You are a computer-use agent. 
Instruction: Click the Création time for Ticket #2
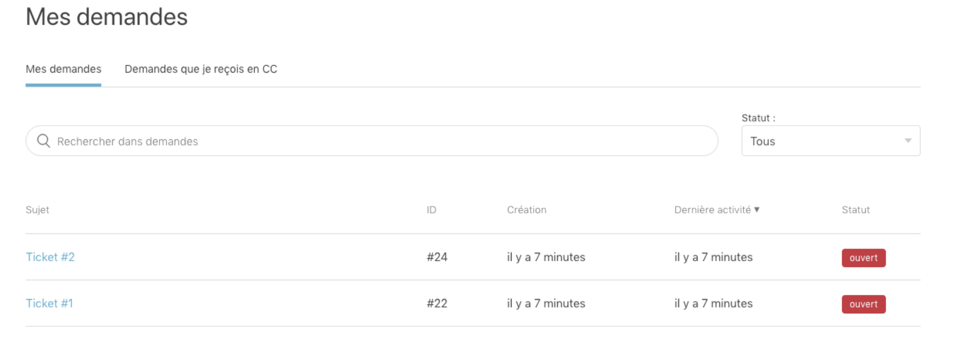(x=546, y=257)
